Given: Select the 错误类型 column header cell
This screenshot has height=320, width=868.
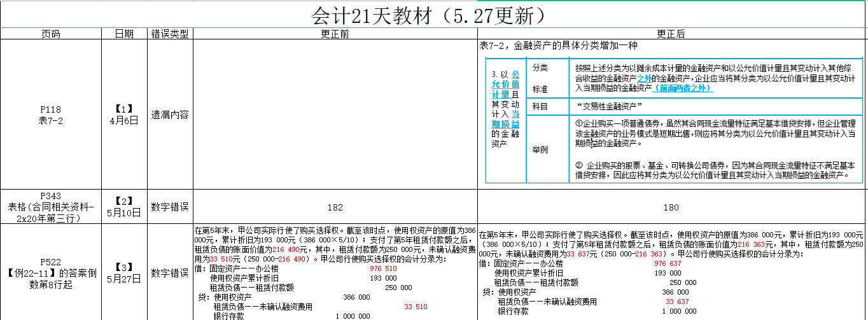Looking at the screenshot, I should pyautogui.click(x=170, y=34).
